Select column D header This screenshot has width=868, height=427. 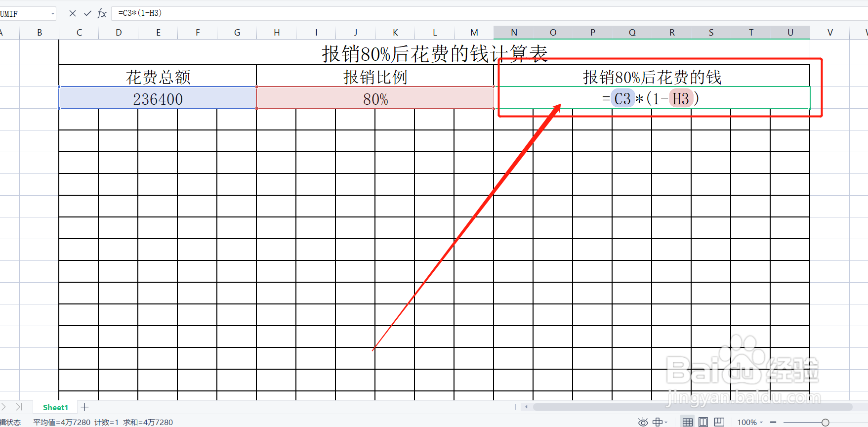tap(119, 33)
